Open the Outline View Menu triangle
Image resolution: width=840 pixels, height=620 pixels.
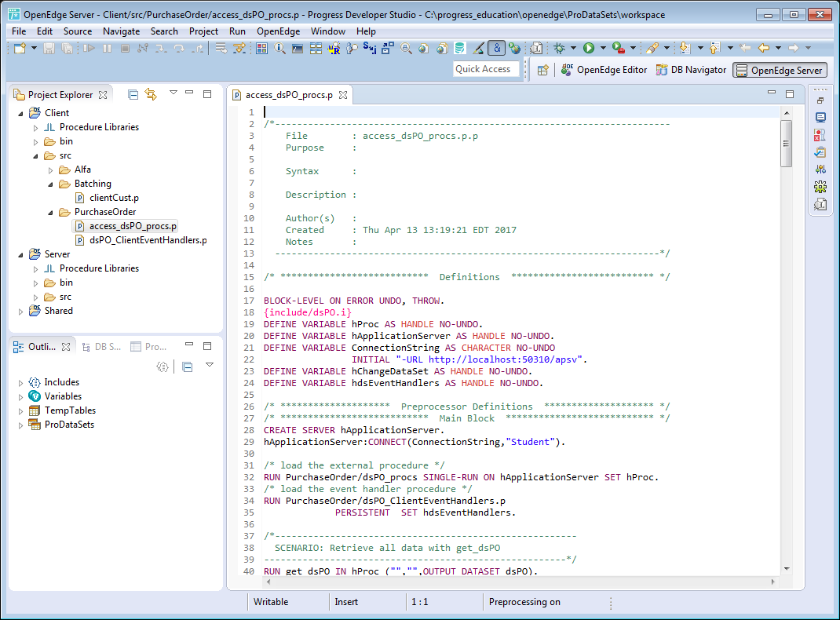point(210,365)
